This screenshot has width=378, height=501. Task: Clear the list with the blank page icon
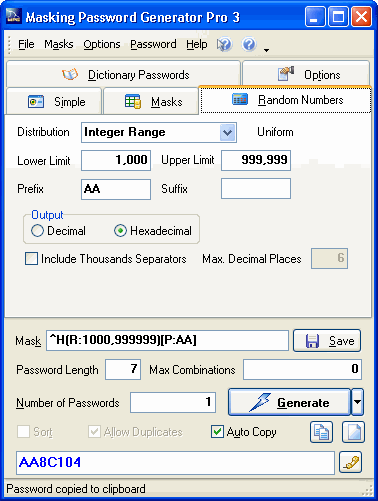coord(353,432)
